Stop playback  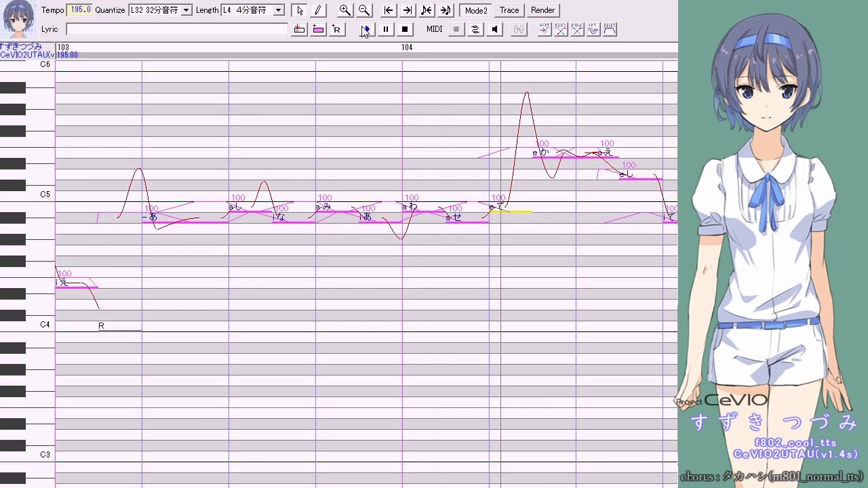click(405, 29)
